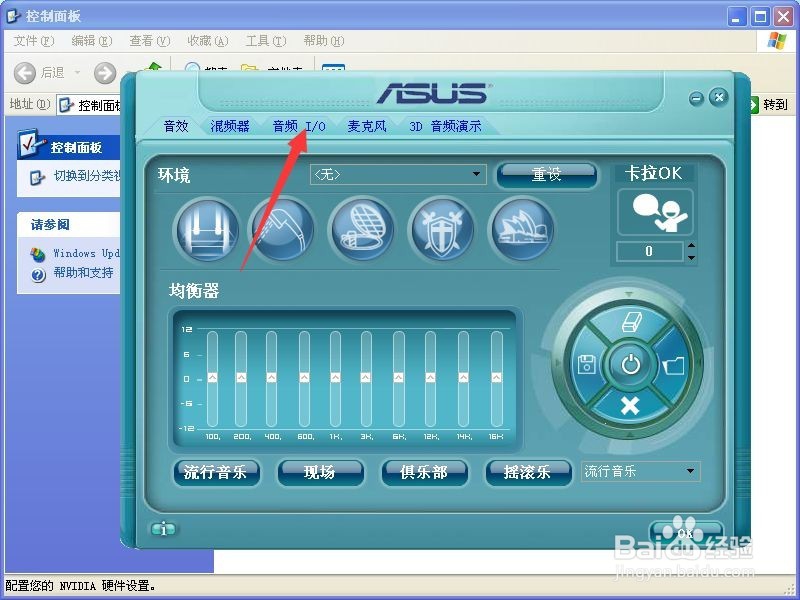Decrease the Karaoke key value arrow
This screenshot has width=800, height=600.
tap(691, 258)
